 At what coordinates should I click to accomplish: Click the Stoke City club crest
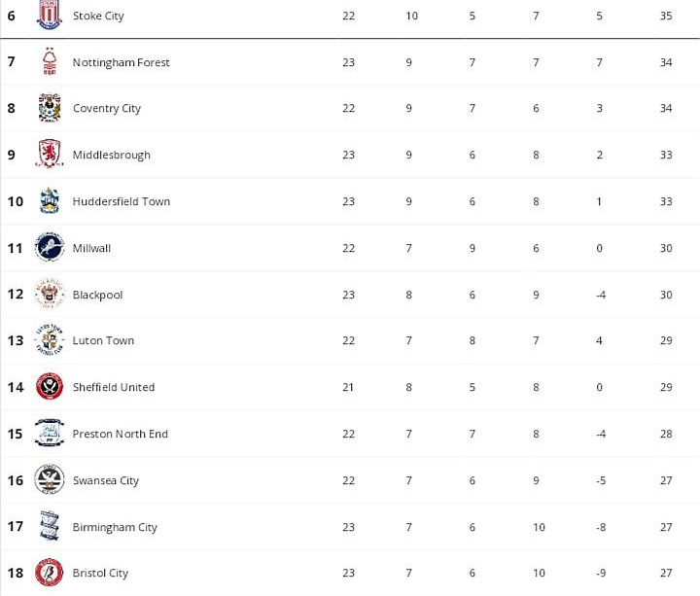(49, 16)
